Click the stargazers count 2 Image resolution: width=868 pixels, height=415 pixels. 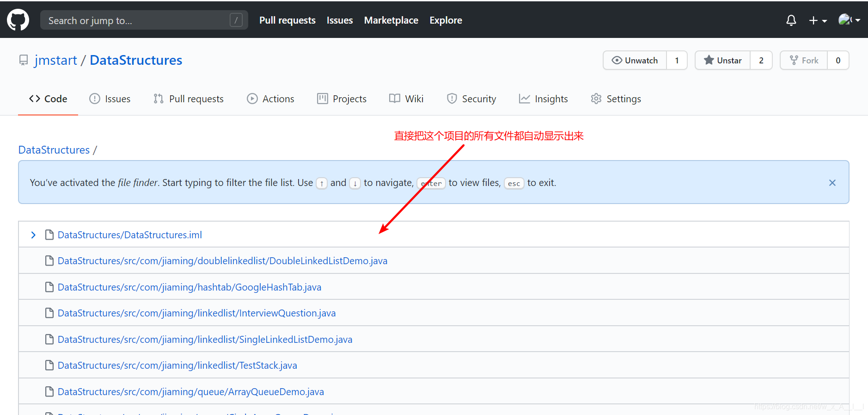click(x=761, y=60)
